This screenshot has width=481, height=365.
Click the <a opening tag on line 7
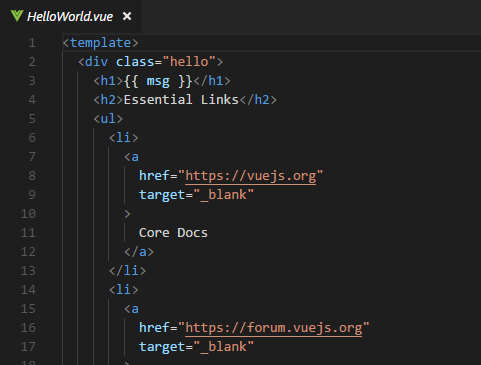(131, 157)
